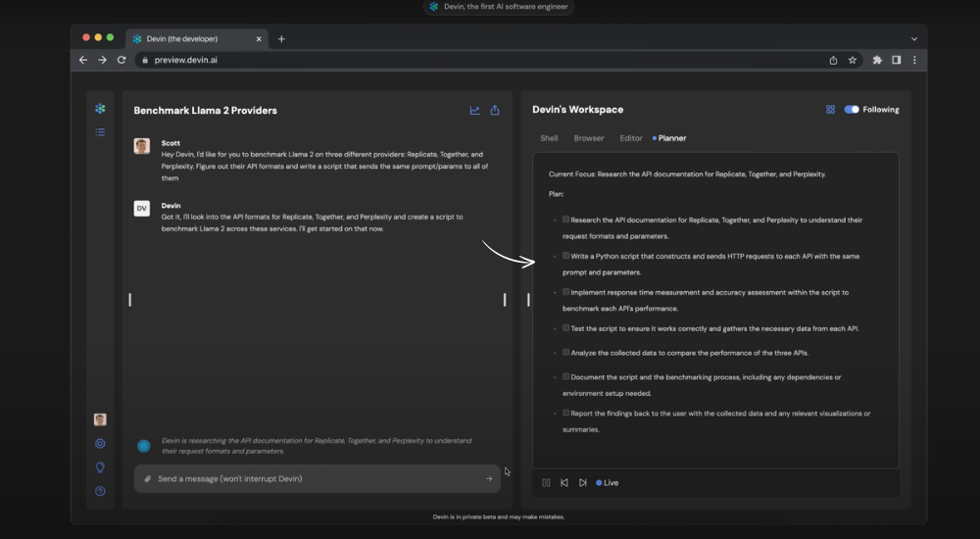Click the Devin, the first AI software engineer title pill
This screenshot has height=539, width=980.
click(498, 7)
